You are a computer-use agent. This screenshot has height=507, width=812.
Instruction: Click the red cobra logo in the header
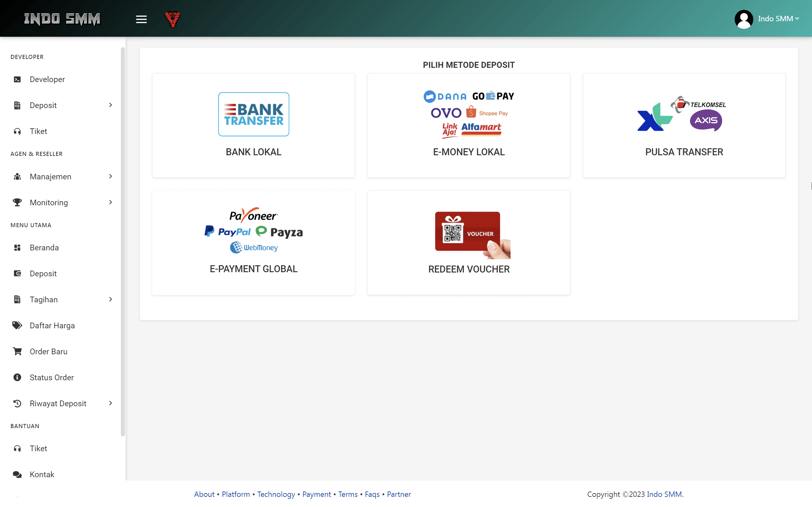[x=173, y=19]
